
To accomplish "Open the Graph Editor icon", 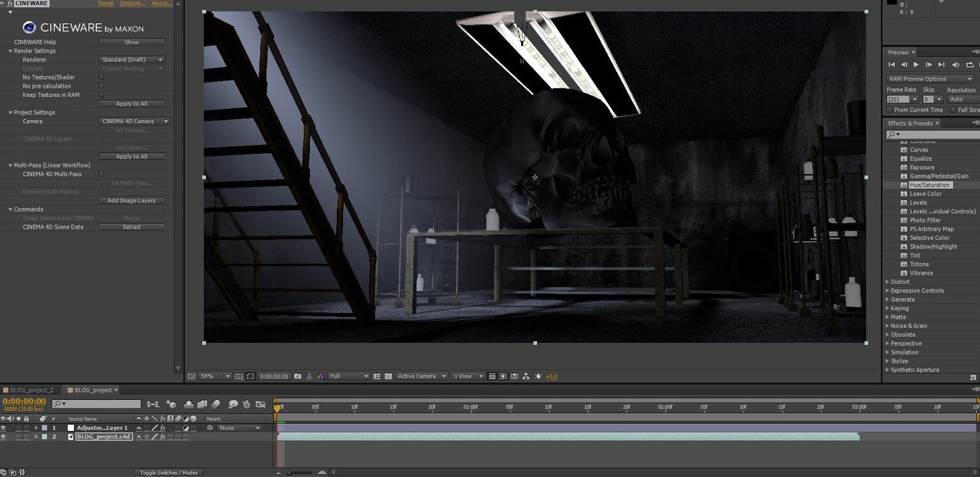I will 260,404.
